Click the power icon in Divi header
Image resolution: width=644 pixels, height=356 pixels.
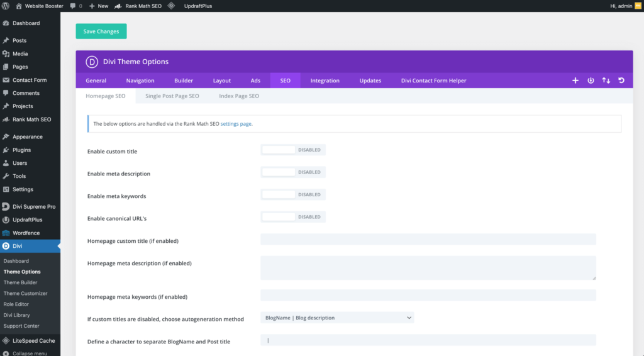click(591, 81)
